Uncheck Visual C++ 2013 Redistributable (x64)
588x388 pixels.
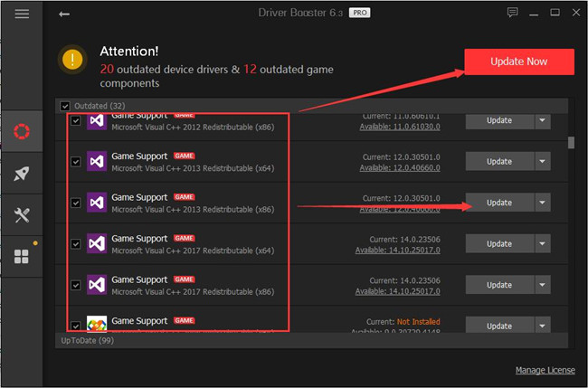tap(76, 162)
